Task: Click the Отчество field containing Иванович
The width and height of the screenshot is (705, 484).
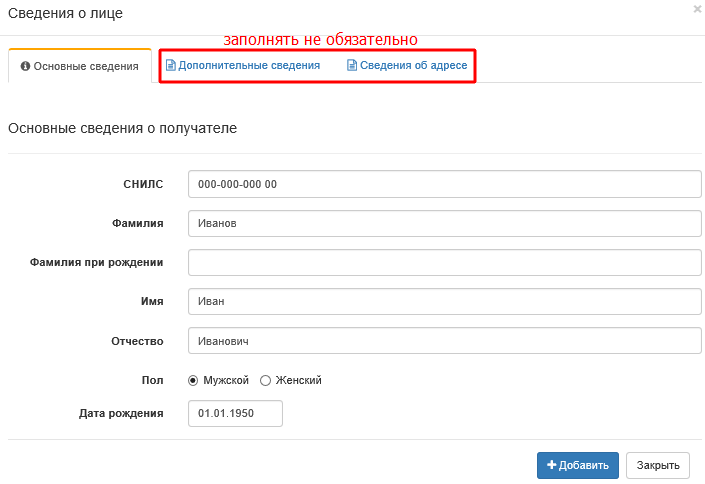Action: pyautogui.click(x=445, y=341)
